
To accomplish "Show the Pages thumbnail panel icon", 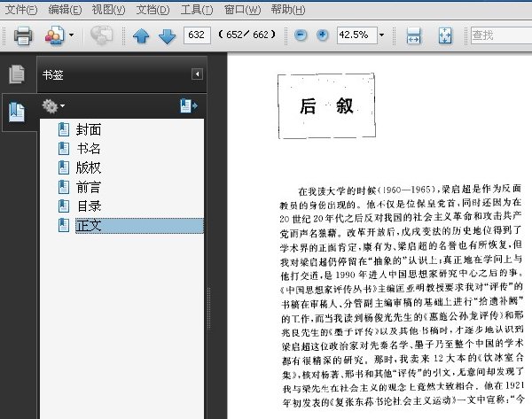I will tap(17, 74).
